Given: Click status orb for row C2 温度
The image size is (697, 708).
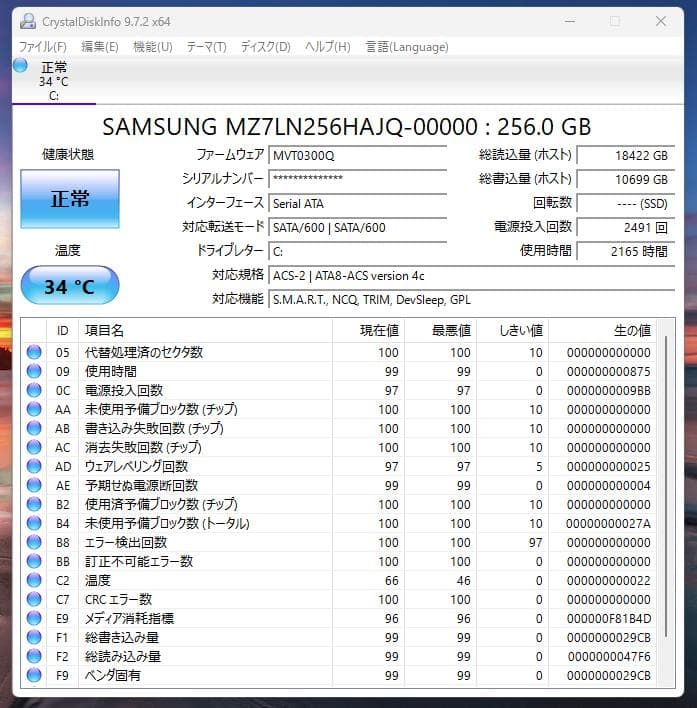Looking at the screenshot, I should coord(34,580).
